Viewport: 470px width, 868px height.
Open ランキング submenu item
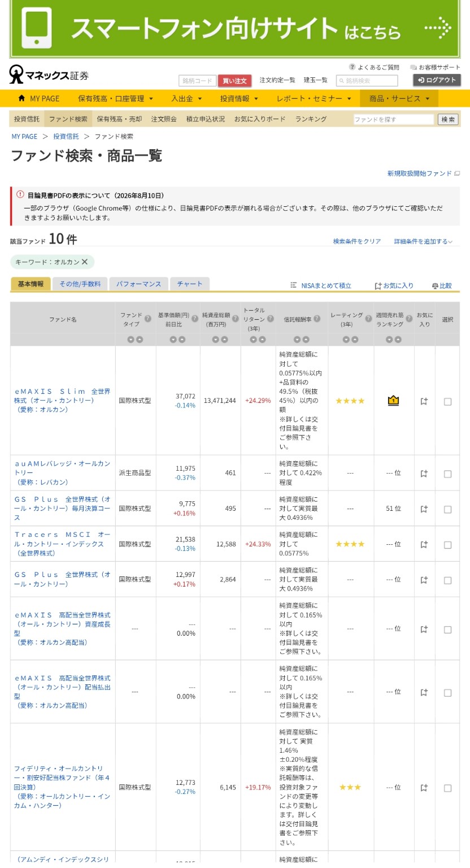[x=311, y=119]
